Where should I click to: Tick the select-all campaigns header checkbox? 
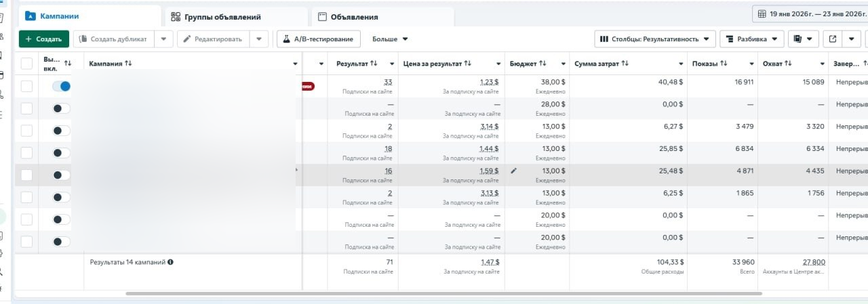(26, 64)
